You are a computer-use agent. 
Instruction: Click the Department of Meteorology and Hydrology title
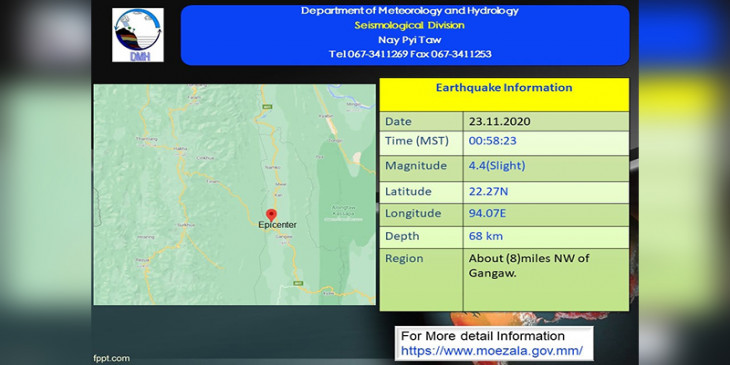[409, 11]
